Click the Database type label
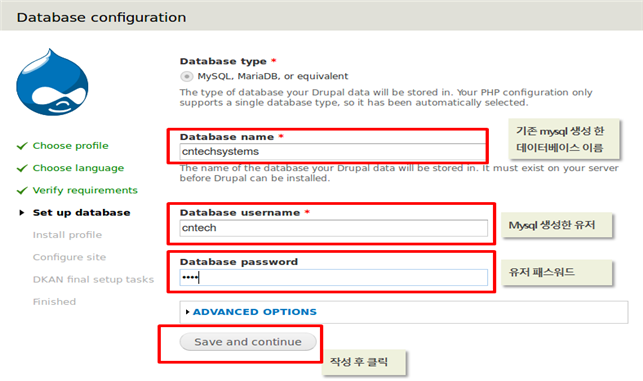Image resolution: width=643 pixels, height=381 pixels. pyautogui.click(x=223, y=62)
